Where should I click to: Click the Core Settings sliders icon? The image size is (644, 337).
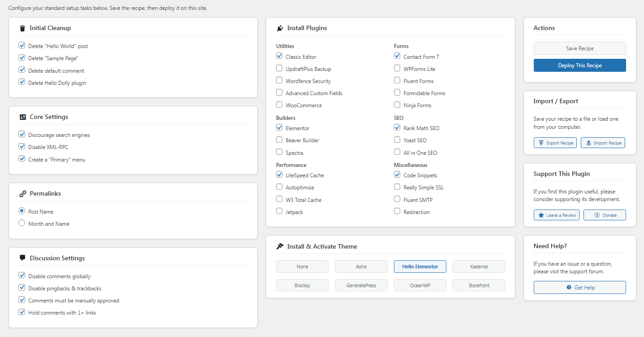click(x=22, y=117)
